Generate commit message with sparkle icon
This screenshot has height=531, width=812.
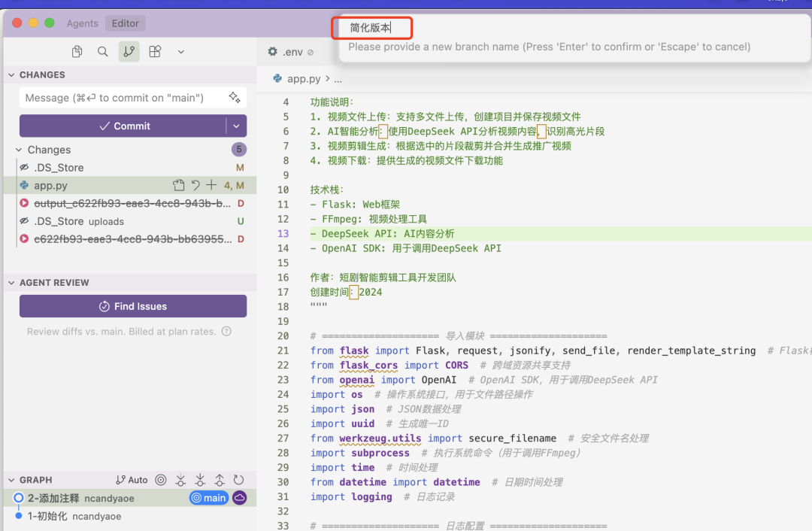[x=235, y=98]
